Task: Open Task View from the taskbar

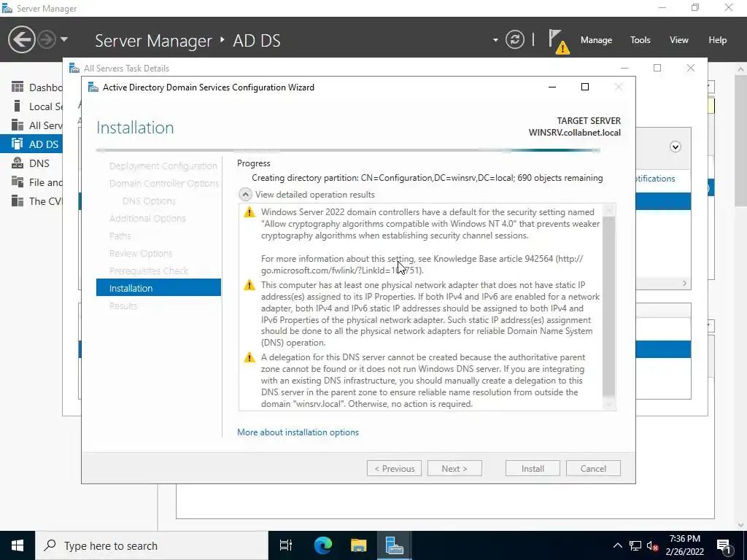Action: point(286,545)
